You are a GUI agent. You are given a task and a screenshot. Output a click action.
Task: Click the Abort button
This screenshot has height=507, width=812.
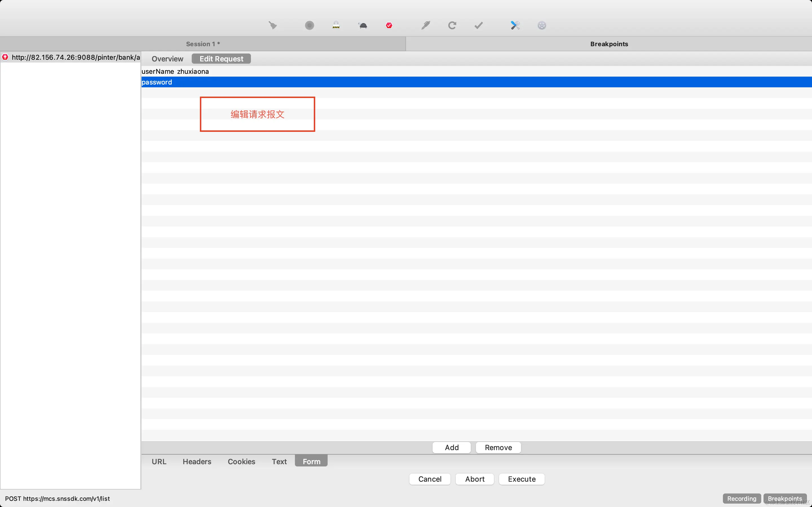(x=475, y=479)
